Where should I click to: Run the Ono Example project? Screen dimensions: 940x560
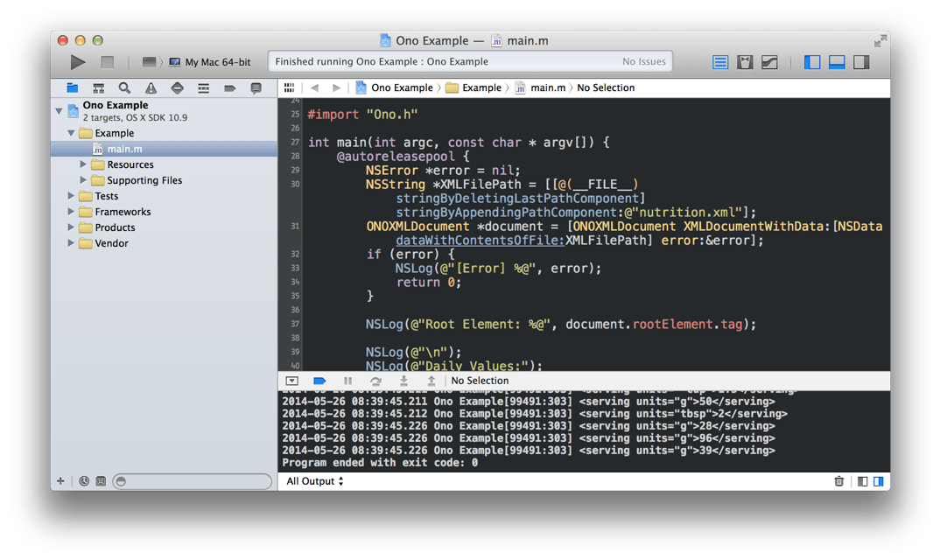(x=77, y=61)
